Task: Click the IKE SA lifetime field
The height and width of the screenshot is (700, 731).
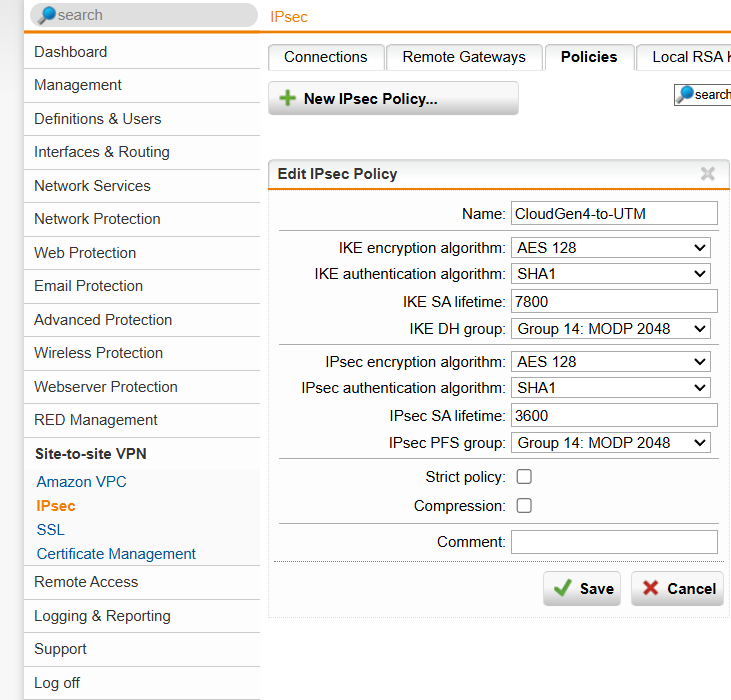Action: tap(614, 301)
